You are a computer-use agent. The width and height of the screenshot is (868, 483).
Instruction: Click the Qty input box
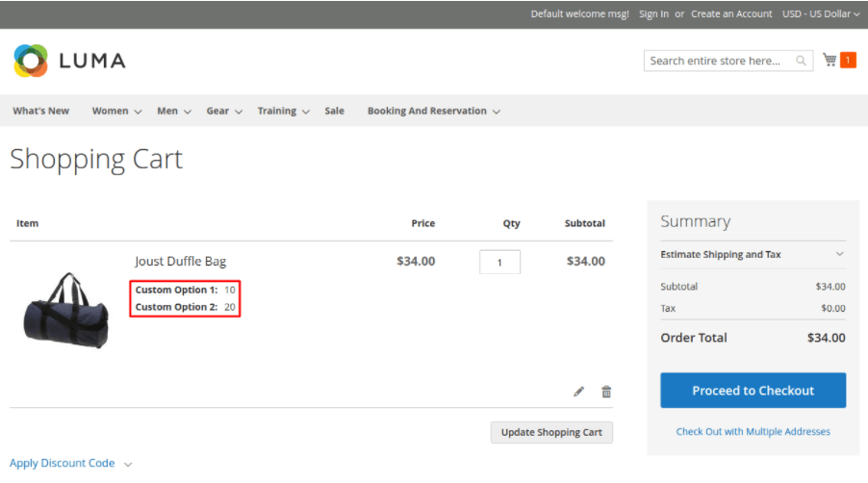click(499, 263)
